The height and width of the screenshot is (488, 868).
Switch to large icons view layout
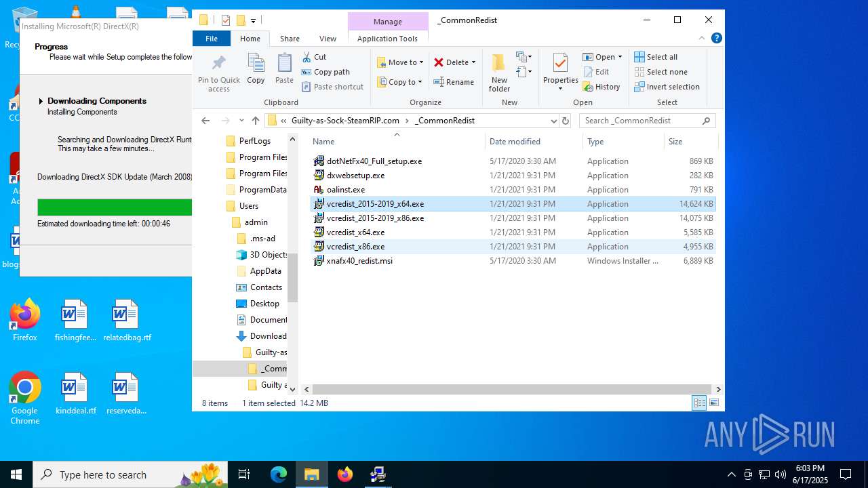(714, 403)
